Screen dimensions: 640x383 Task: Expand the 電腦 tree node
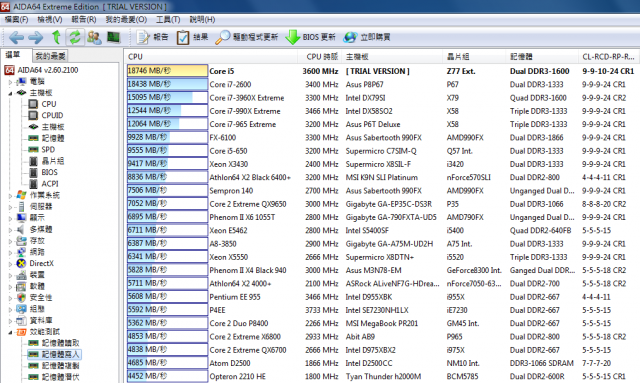(11, 82)
